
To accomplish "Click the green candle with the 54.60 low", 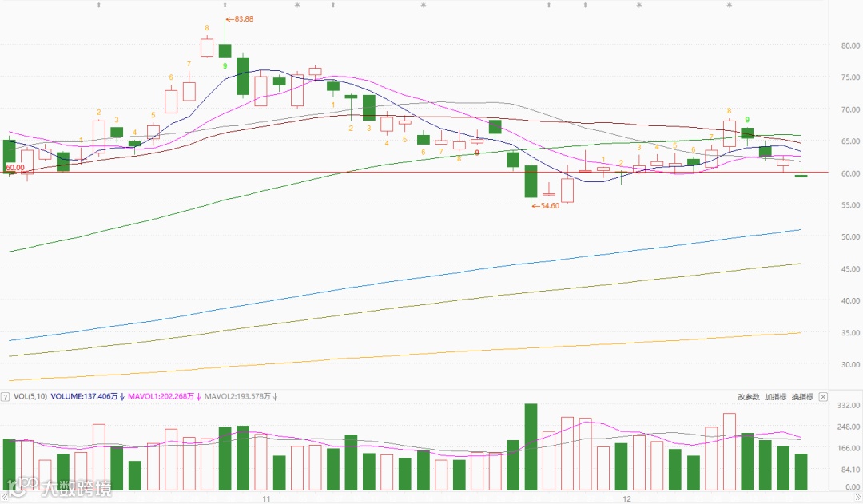I will tap(531, 181).
